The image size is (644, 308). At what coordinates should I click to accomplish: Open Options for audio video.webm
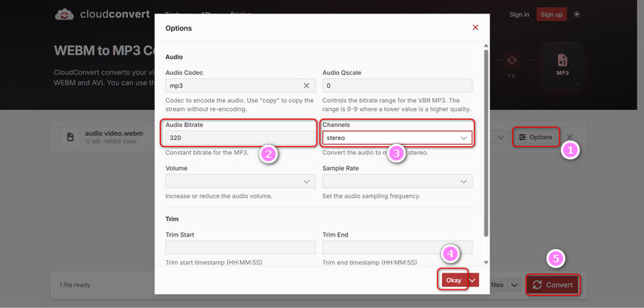tap(536, 138)
